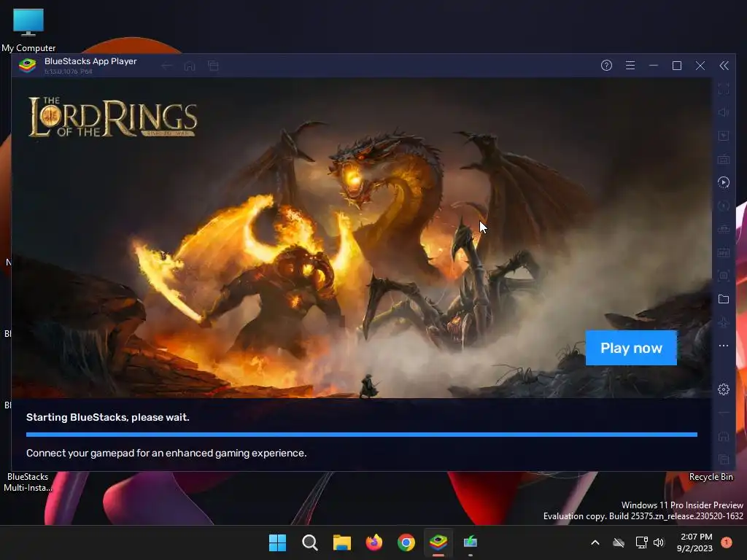Toggle fullscreen from the sidebar
This screenshot has width=747, height=560.
tap(723, 88)
